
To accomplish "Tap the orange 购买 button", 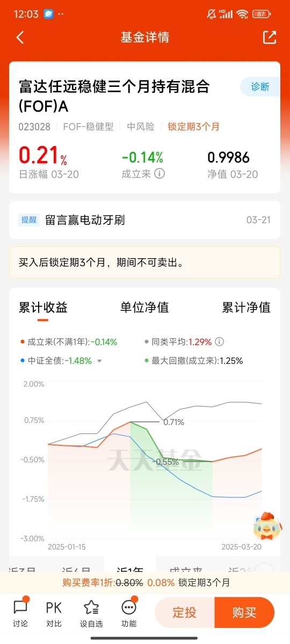I will click(x=244, y=612).
